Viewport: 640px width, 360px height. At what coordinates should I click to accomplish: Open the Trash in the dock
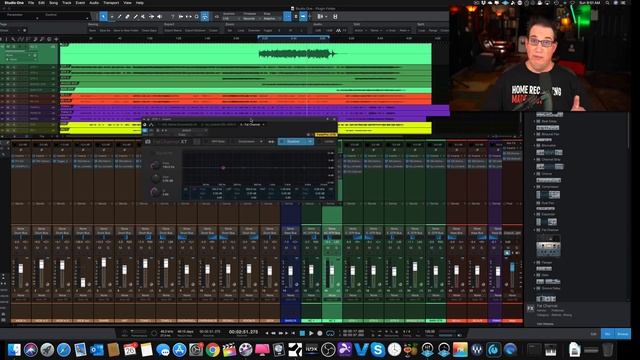(x=607, y=350)
